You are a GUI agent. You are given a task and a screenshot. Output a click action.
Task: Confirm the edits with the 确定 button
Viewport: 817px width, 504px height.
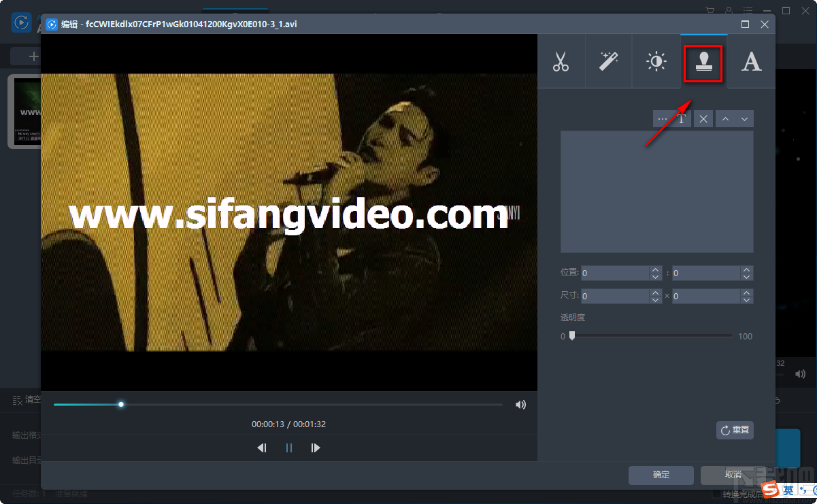click(x=661, y=475)
